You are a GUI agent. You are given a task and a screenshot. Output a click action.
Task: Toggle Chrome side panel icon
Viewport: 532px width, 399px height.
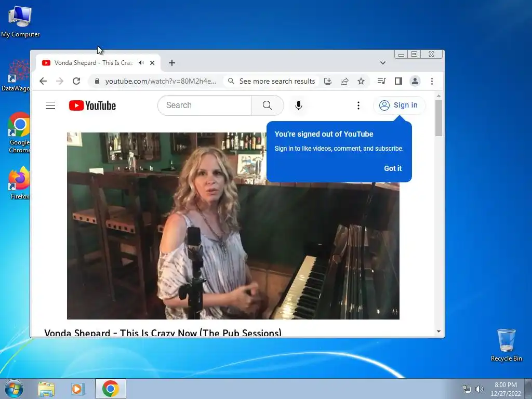[398, 81]
